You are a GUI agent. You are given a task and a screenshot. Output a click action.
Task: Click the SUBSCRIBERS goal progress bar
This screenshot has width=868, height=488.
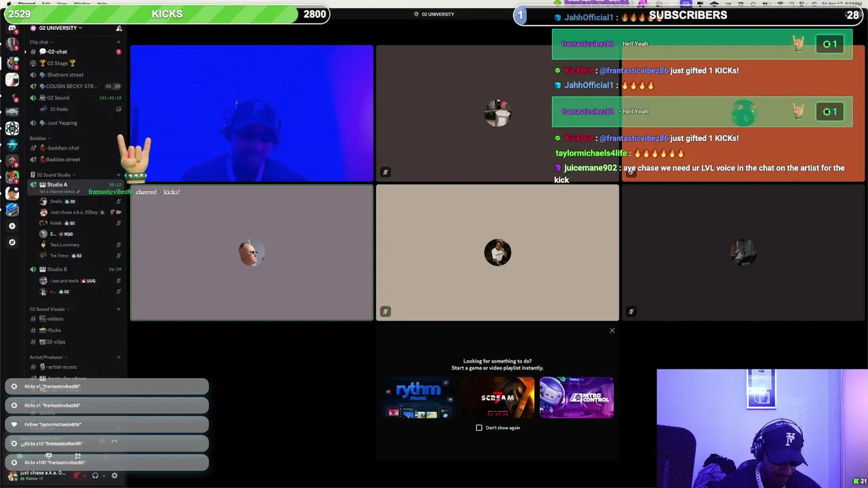coord(690,15)
